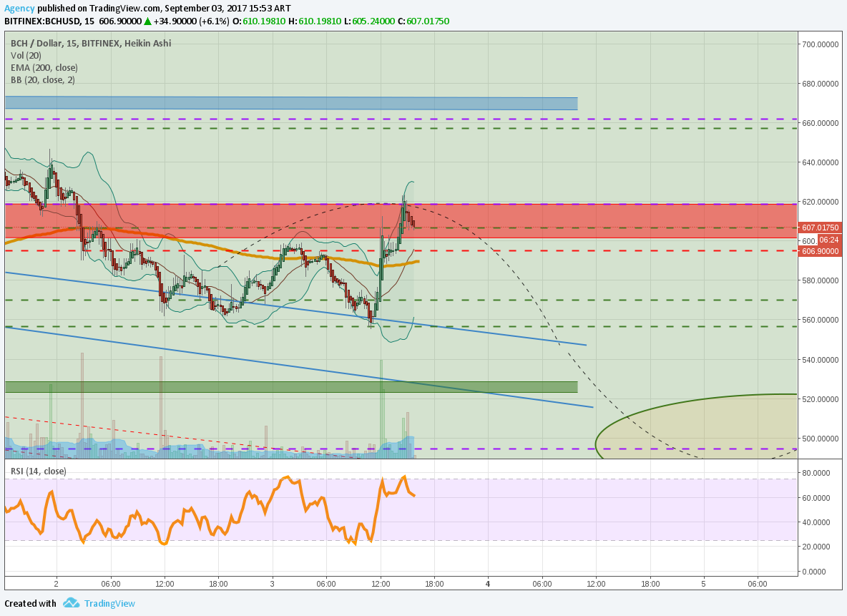The height and width of the screenshot is (616, 847).
Task: Click the day 2 time axis label
Action: click(x=57, y=584)
